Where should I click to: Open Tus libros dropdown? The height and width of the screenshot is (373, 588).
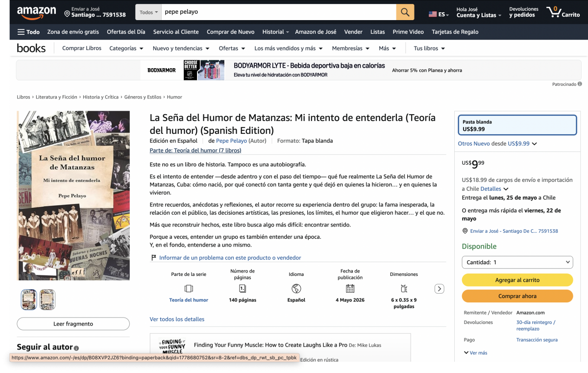coord(429,49)
